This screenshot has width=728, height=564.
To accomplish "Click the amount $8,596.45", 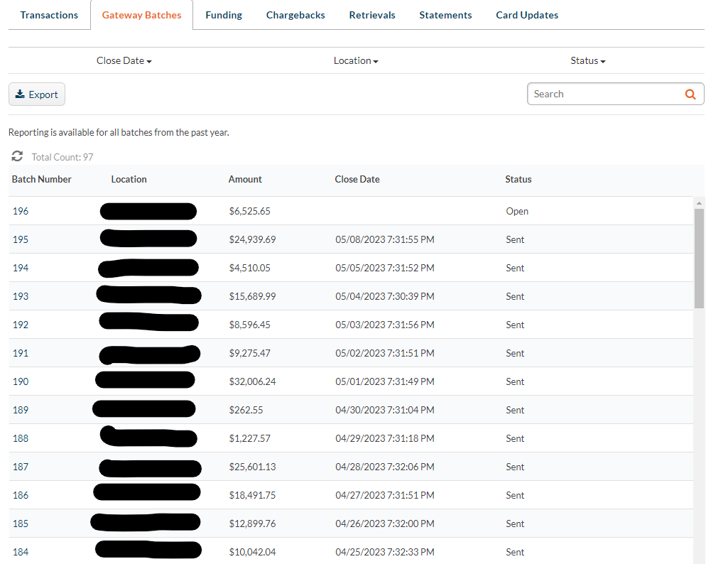I will pyautogui.click(x=250, y=325).
